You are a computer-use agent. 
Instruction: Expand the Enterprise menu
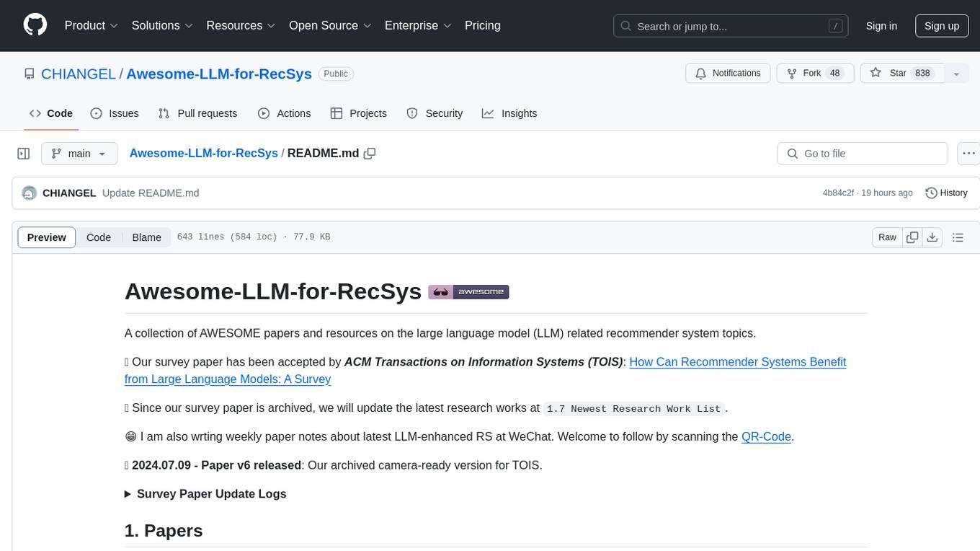tap(418, 25)
